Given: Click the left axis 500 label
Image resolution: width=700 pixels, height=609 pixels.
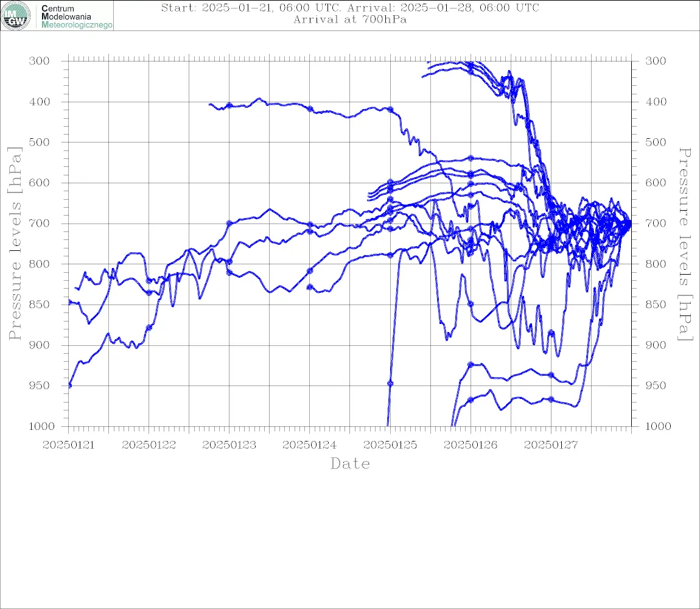Looking at the screenshot, I should point(40,142).
